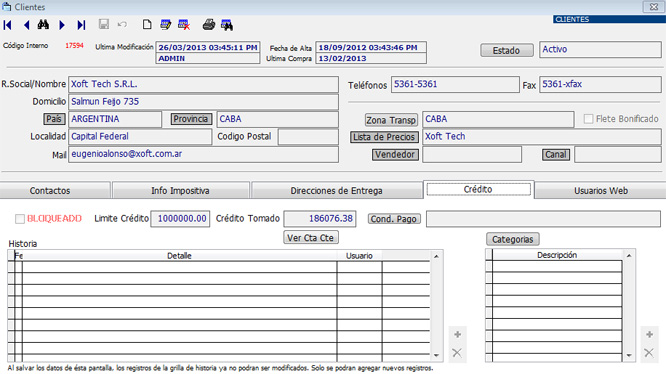The image size is (666, 374).
Task: Open the Lista de Precios selector
Action: (384, 137)
